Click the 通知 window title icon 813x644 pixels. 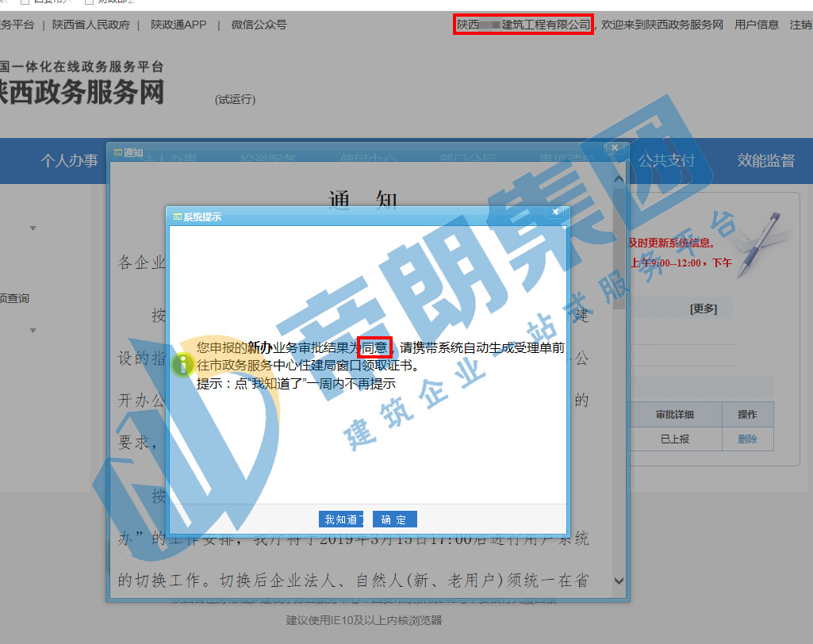point(118,152)
